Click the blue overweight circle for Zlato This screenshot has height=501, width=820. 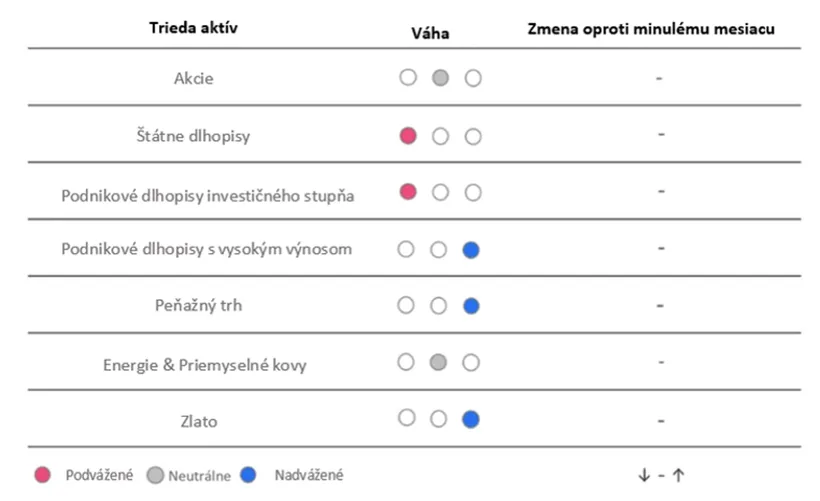[471, 419]
